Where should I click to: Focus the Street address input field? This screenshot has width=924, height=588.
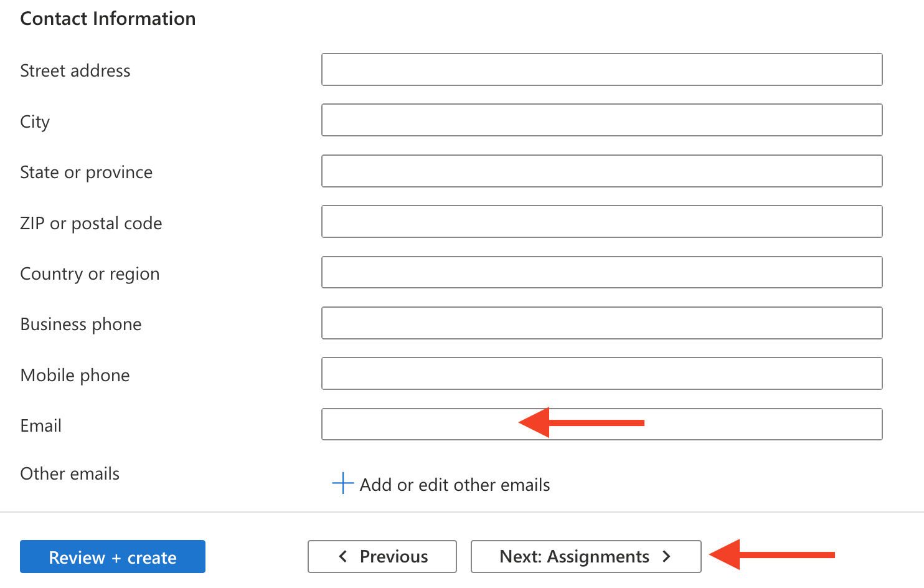tap(601, 70)
